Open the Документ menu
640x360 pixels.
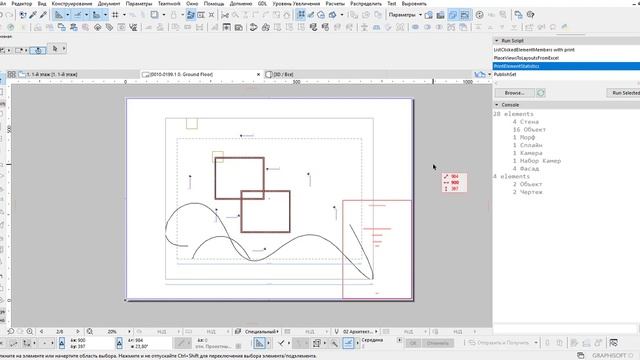coord(109,4)
